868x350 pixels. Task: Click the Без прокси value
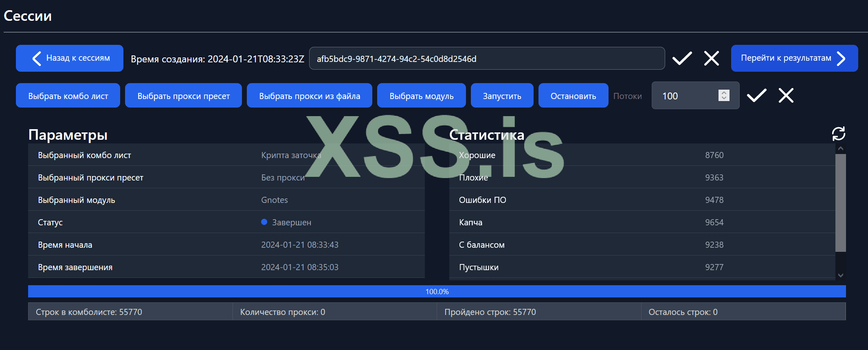[x=283, y=178]
